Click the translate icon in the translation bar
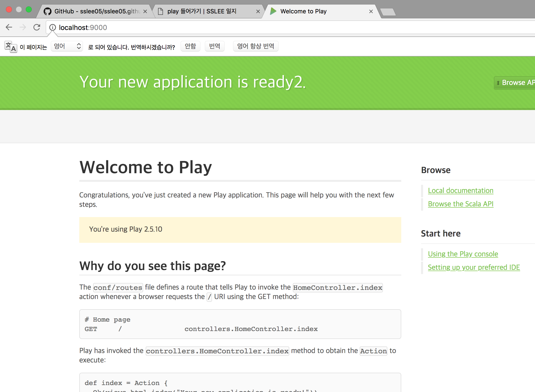 (11, 47)
